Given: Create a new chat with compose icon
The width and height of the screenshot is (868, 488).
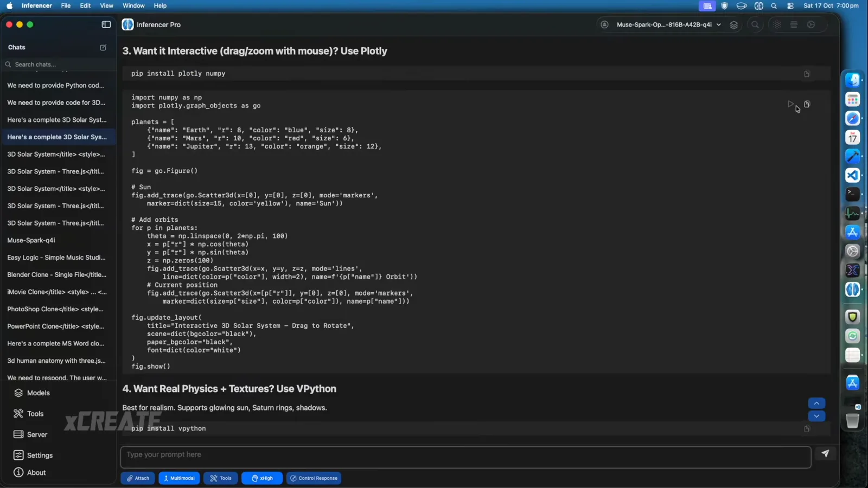Looking at the screenshot, I should click(103, 48).
